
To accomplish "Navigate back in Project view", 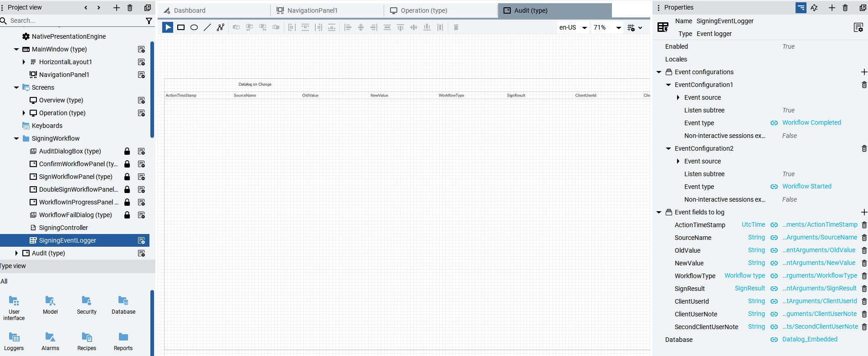I will pos(86,8).
